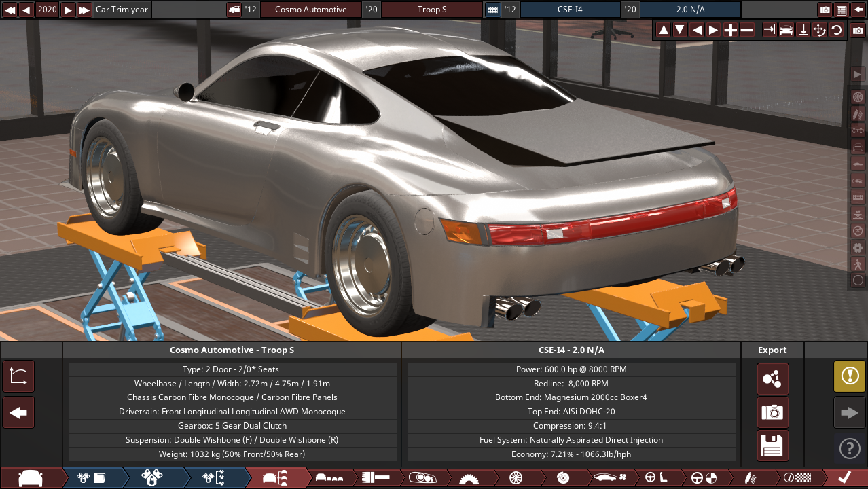868x489 pixels.
Task: Open the yellow warning exclamation button
Action: coord(850,376)
